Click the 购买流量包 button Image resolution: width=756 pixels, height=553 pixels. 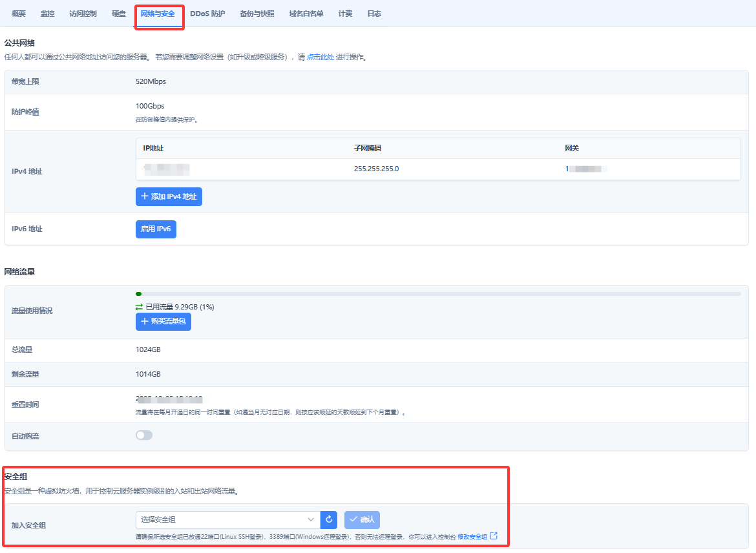pos(163,321)
